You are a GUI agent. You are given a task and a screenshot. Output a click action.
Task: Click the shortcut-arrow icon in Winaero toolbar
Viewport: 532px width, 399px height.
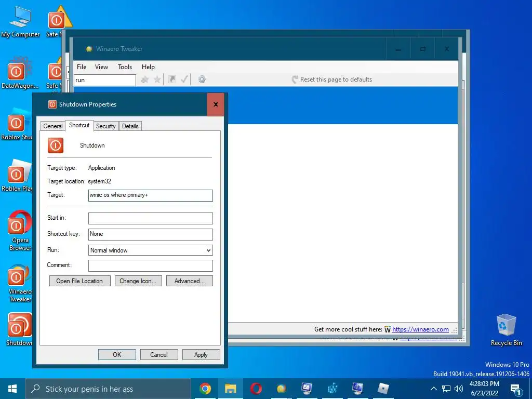click(x=172, y=79)
